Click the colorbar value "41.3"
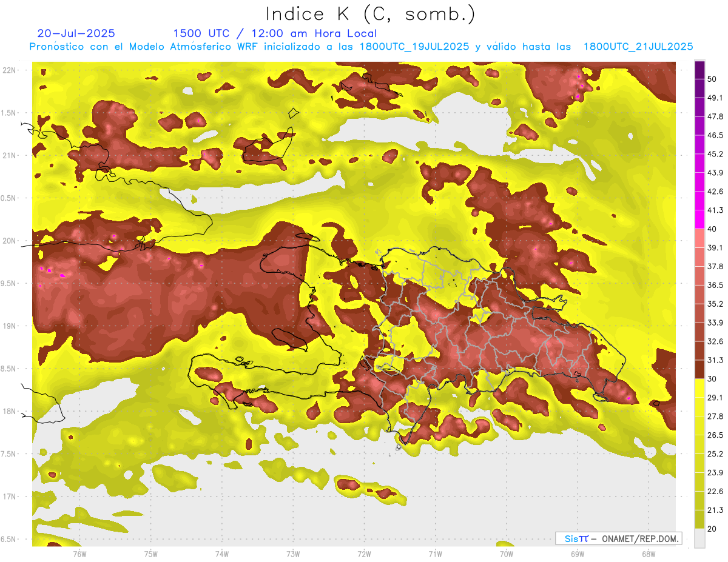 point(715,210)
